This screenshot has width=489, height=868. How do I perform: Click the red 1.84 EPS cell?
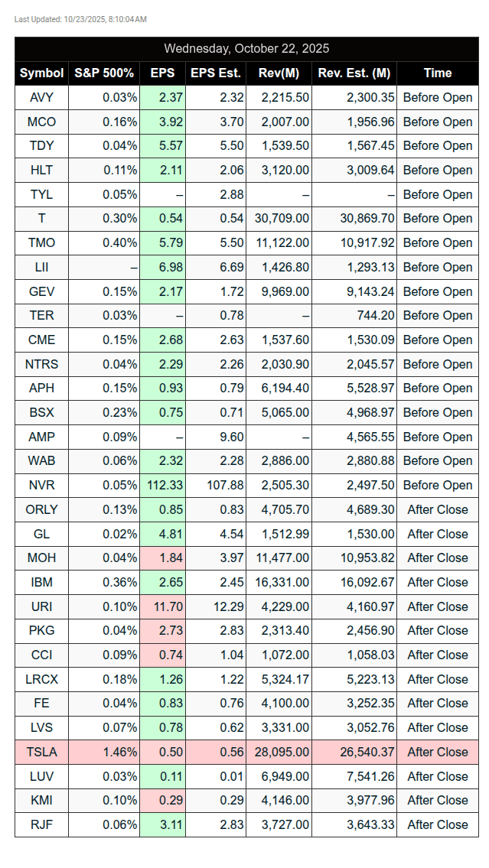162,558
